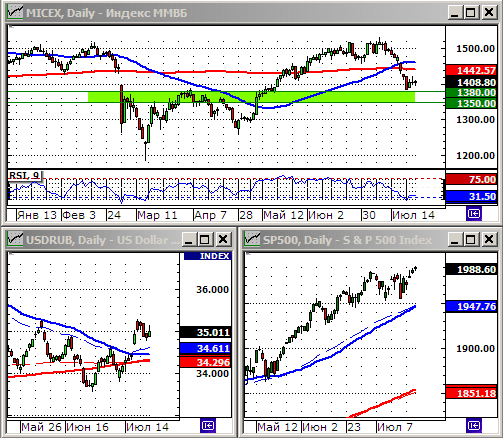Click the 34.296 red rate label
503x438 pixels.
pyautogui.click(x=206, y=362)
